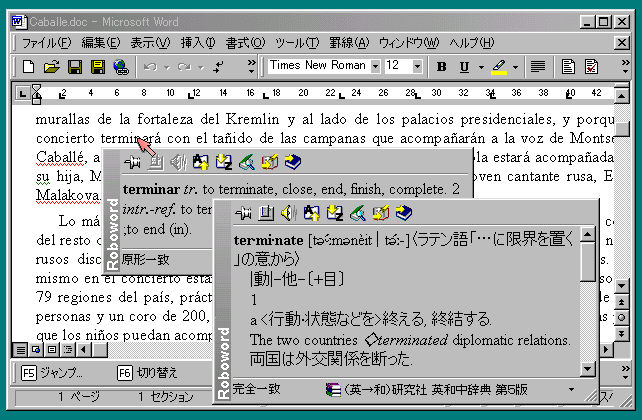Click the F6 切り替え button
Viewport: 642px width, 420px height.
[147, 373]
